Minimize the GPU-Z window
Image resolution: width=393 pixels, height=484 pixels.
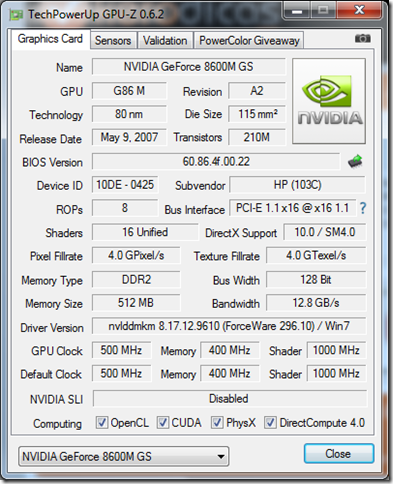296,11
